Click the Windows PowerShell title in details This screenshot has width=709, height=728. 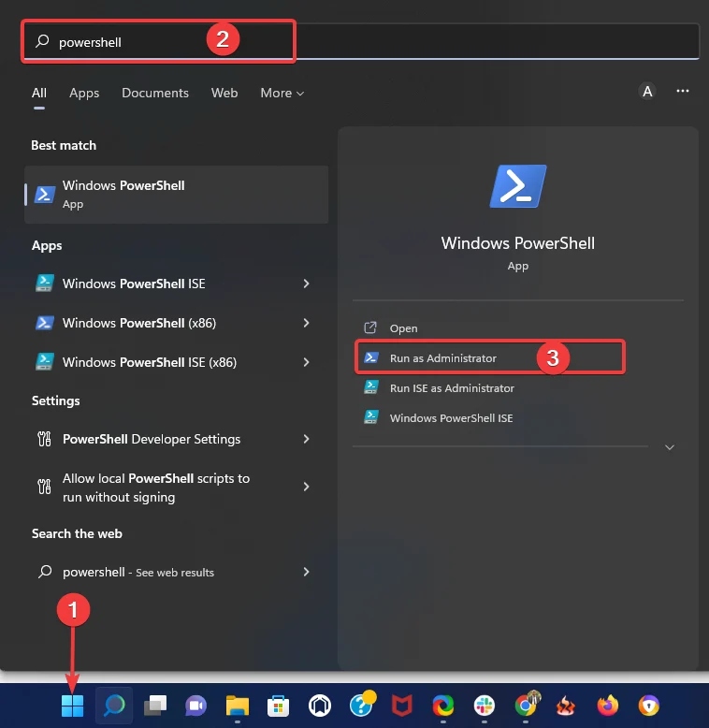518,242
